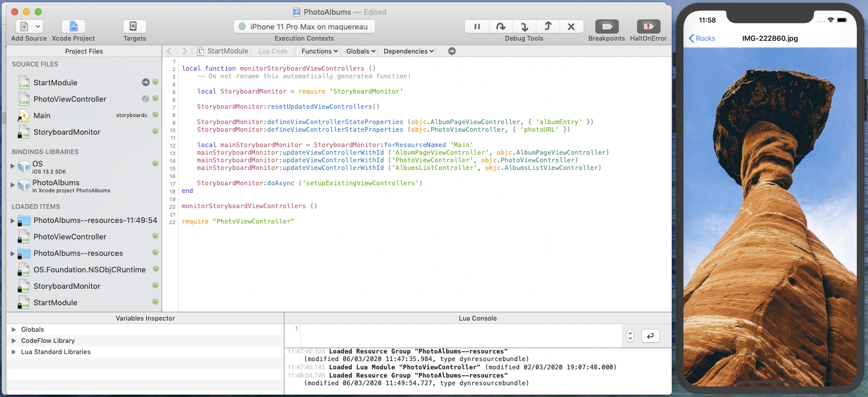Click the Lua Console return button
868x397 pixels.
[650, 336]
